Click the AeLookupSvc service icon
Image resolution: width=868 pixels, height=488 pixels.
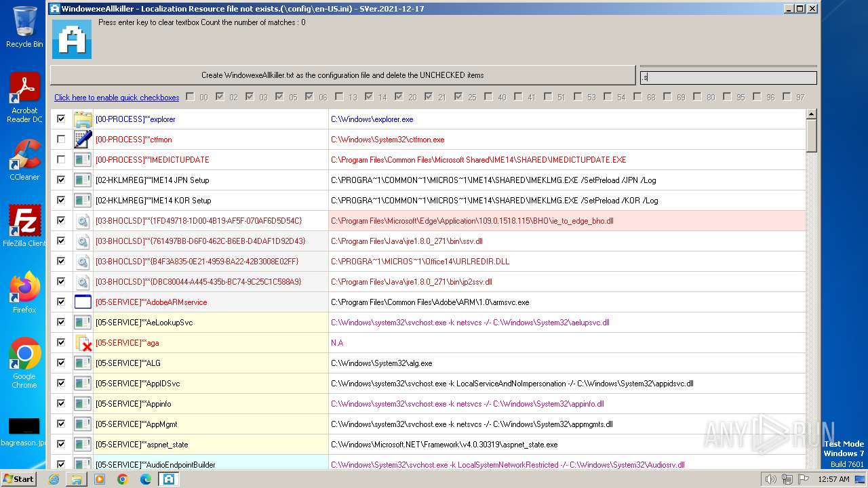(83, 323)
